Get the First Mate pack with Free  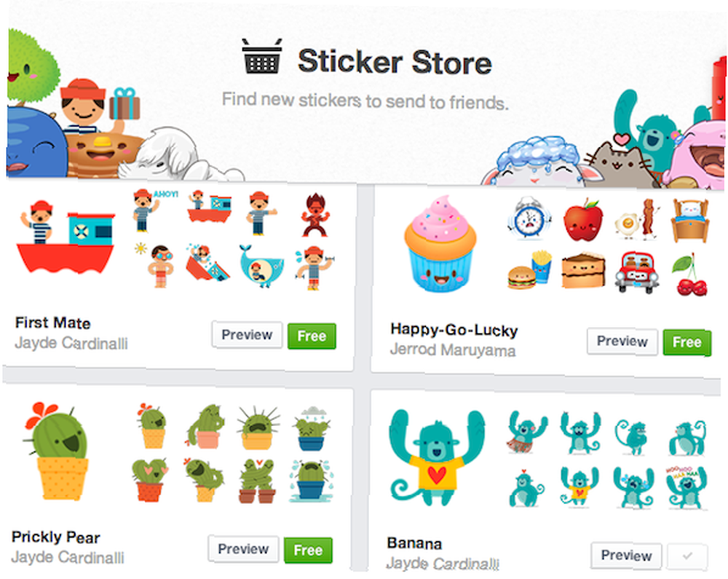312,336
